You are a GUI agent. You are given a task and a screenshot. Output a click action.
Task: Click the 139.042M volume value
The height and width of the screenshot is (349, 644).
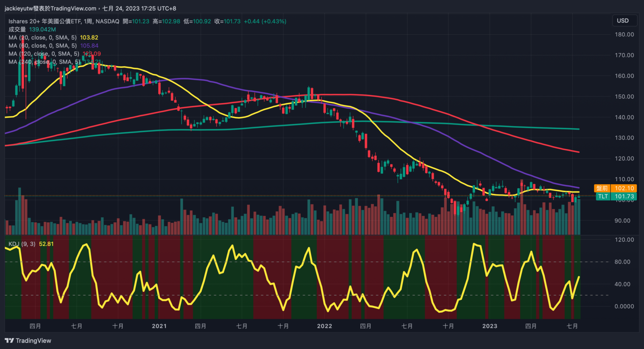43,29
